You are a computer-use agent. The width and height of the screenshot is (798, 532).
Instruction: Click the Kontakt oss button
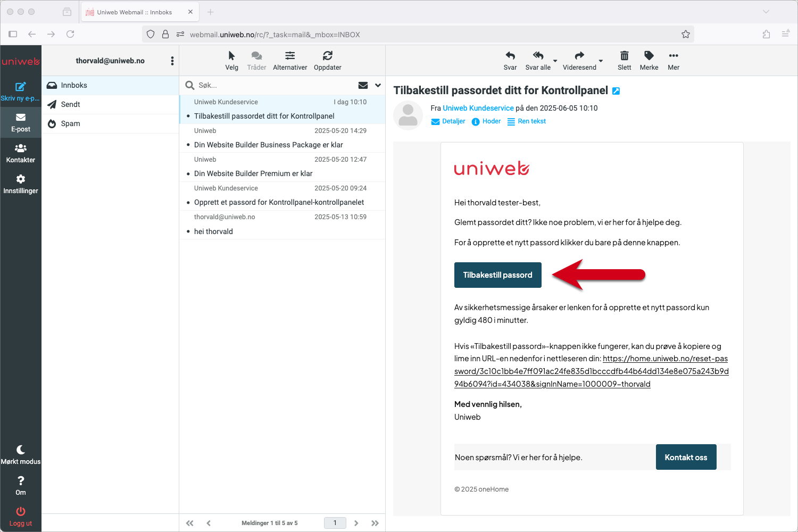click(686, 457)
